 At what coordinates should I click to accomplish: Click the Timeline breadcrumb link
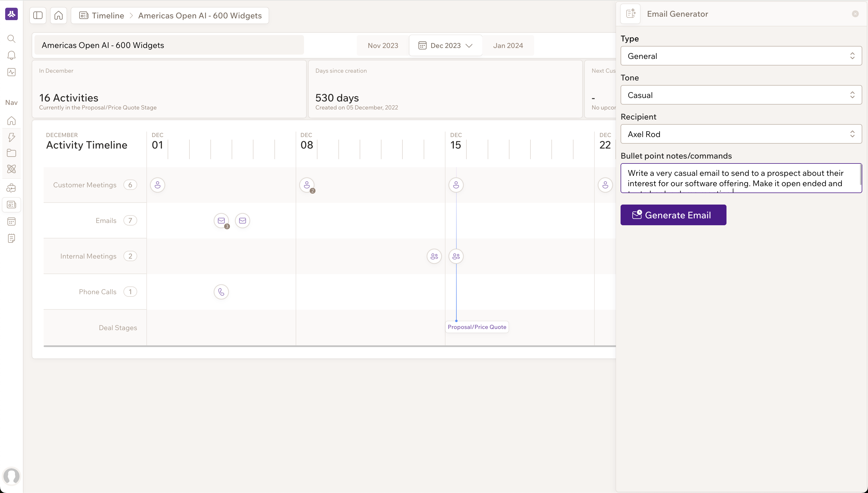(x=108, y=16)
